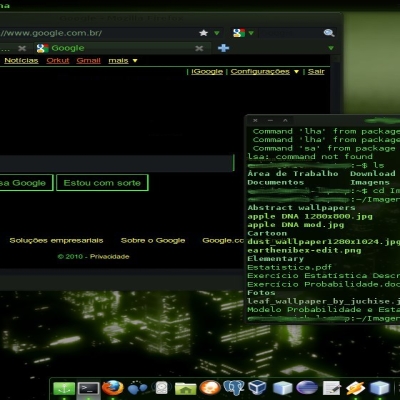This screenshot has height=400, width=400.
Task: Click 'Cartoon' in the terminal listing
Action: click(267, 233)
